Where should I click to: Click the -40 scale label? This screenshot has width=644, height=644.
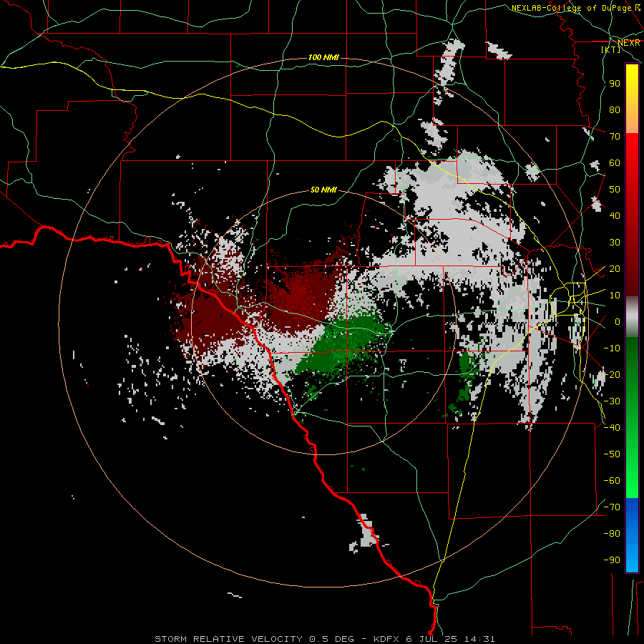point(612,428)
